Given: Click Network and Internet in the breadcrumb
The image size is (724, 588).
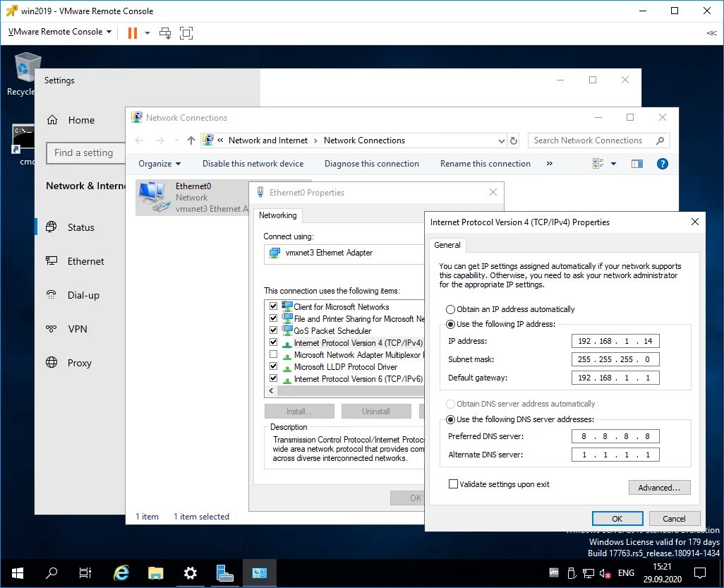Looking at the screenshot, I should click(x=268, y=140).
